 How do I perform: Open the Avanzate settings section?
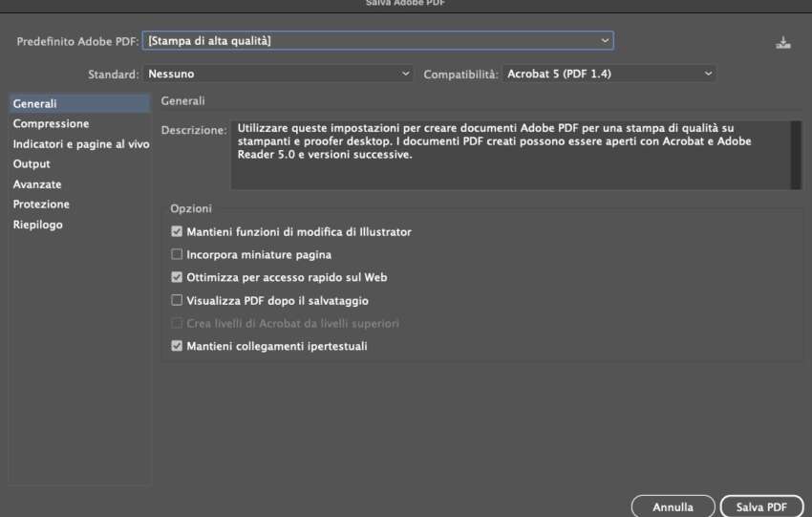pyautogui.click(x=37, y=184)
